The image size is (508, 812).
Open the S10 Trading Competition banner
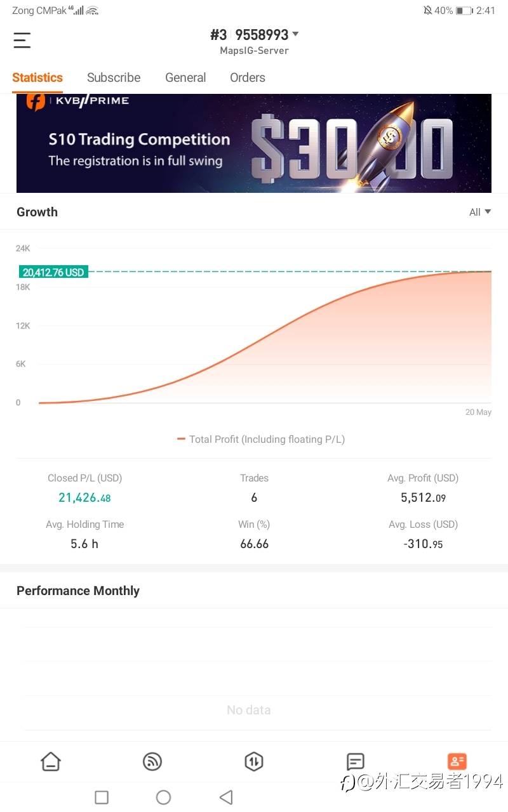pos(254,143)
